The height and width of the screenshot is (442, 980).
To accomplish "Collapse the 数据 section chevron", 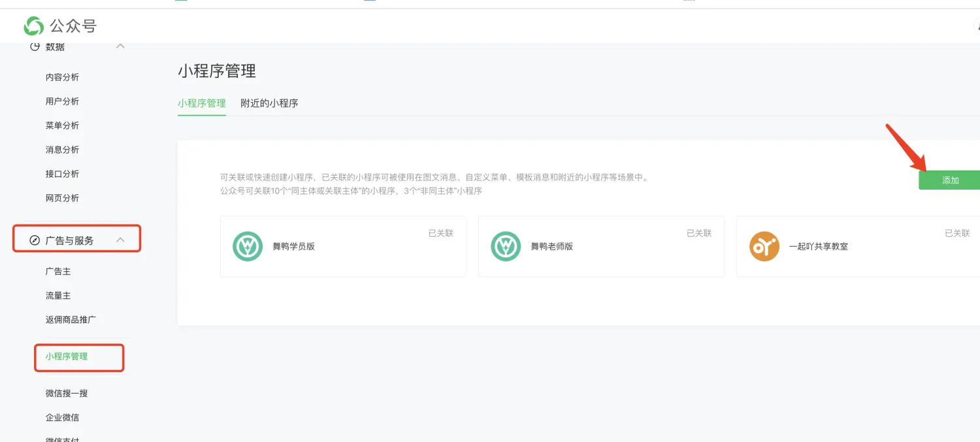I will pyautogui.click(x=120, y=46).
